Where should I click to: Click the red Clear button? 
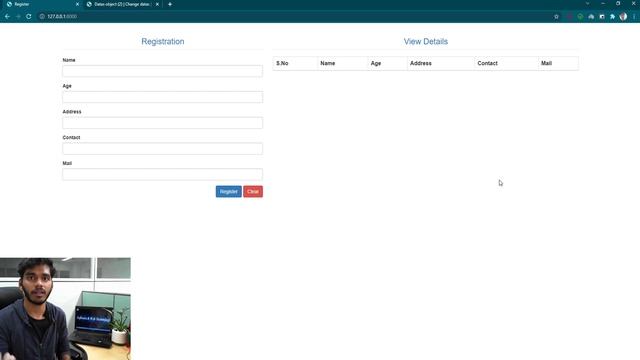pos(253,191)
